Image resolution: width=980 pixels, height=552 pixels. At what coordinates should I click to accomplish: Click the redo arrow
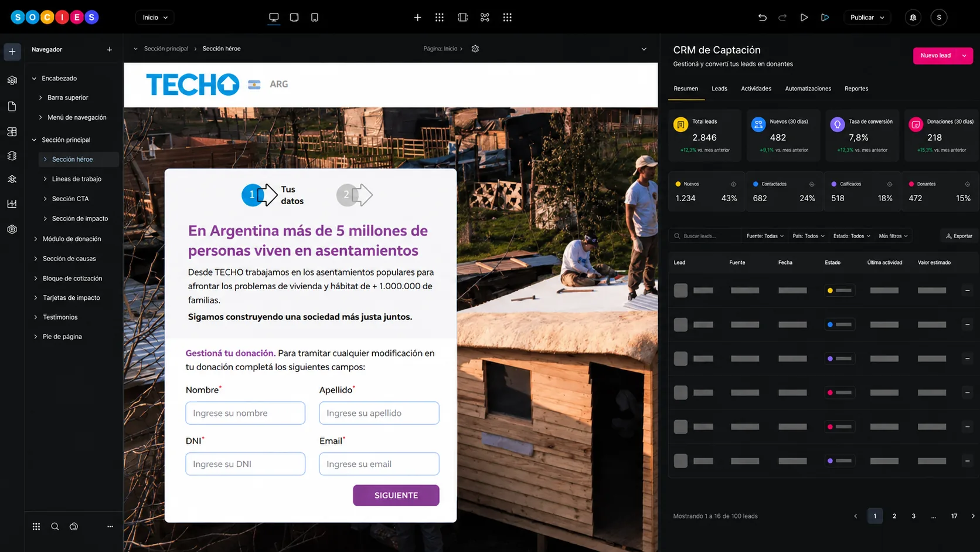point(782,18)
